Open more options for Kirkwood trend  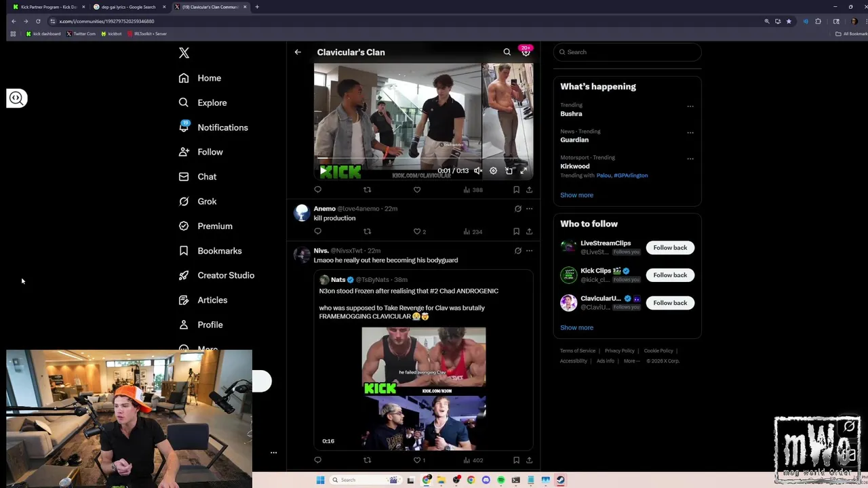coord(690,159)
